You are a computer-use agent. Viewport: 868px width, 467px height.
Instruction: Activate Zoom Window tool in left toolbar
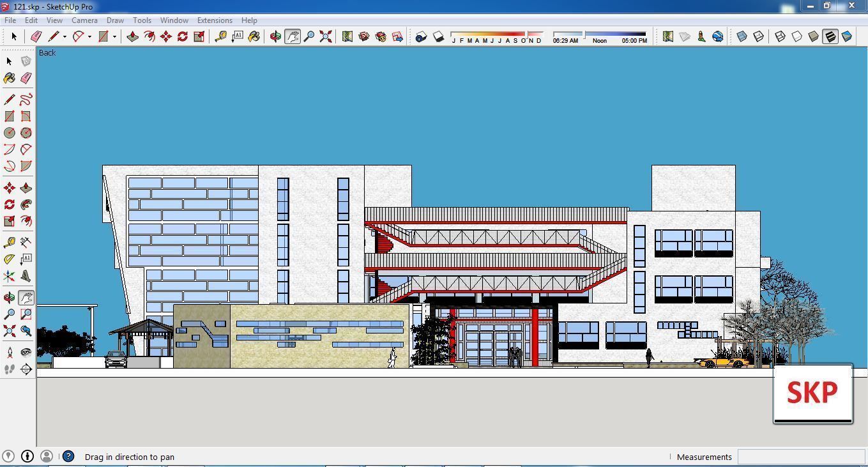click(x=26, y=314)
